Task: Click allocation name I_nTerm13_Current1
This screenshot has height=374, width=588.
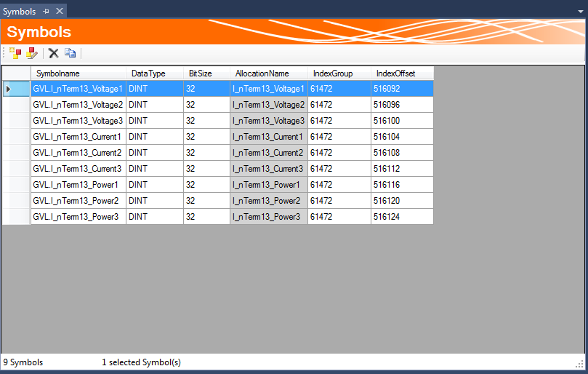Action: tap(269, 137)
